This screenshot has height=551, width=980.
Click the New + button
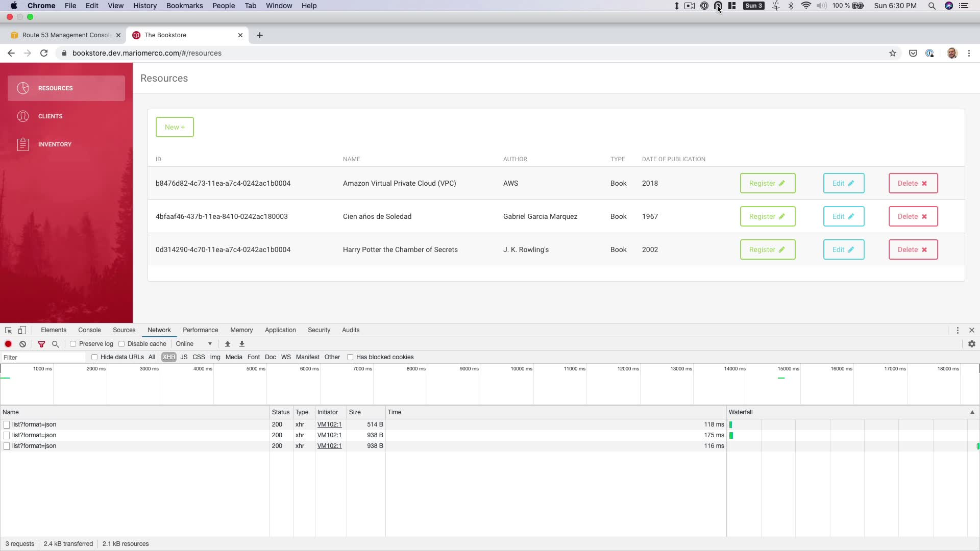(x=175, y=127)
